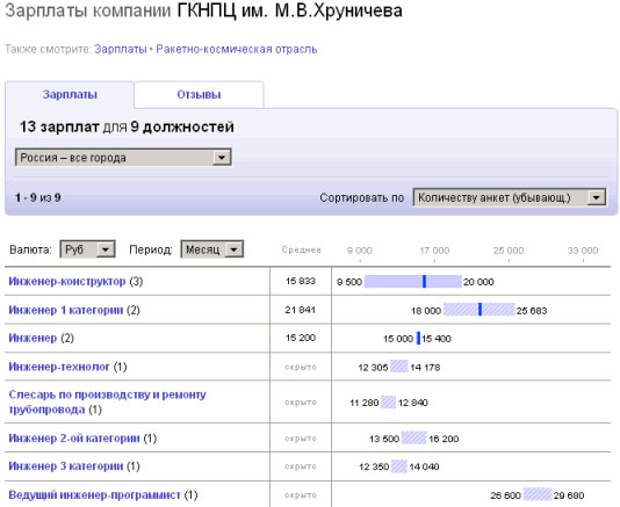Open the Валюта Руб dropdown

point(87,250)
